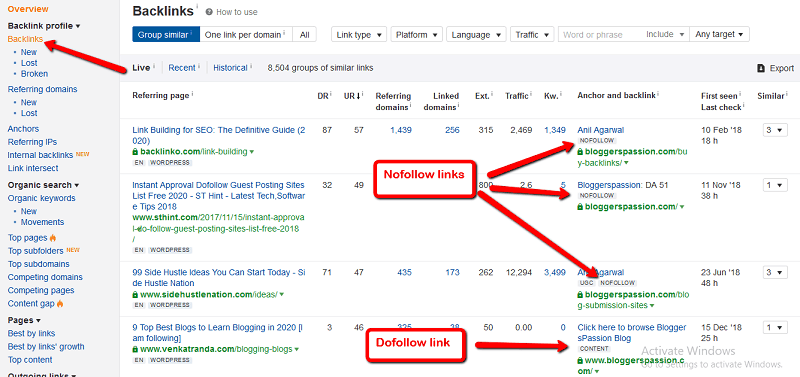Open Similar dropdown for venkatranda.com row
Image resolution: width=800 pixels, height=377 pixels.
(x=775, y=328)
